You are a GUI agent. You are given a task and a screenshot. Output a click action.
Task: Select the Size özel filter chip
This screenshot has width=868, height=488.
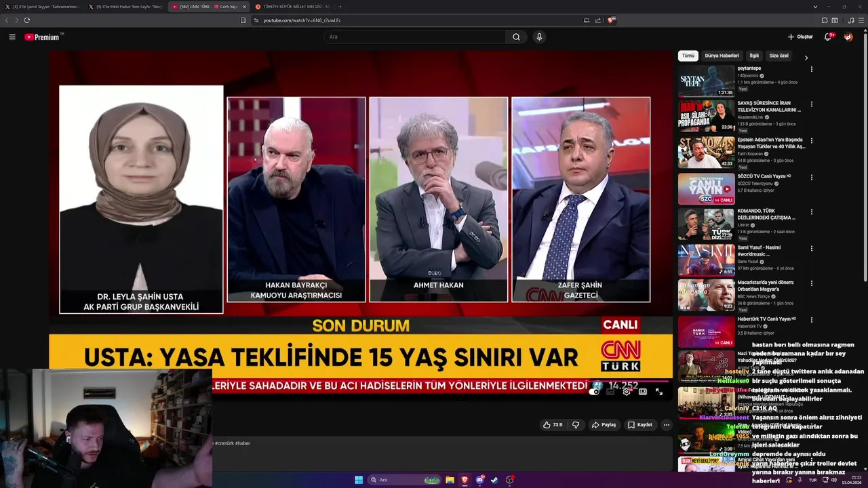click(778, 56)
